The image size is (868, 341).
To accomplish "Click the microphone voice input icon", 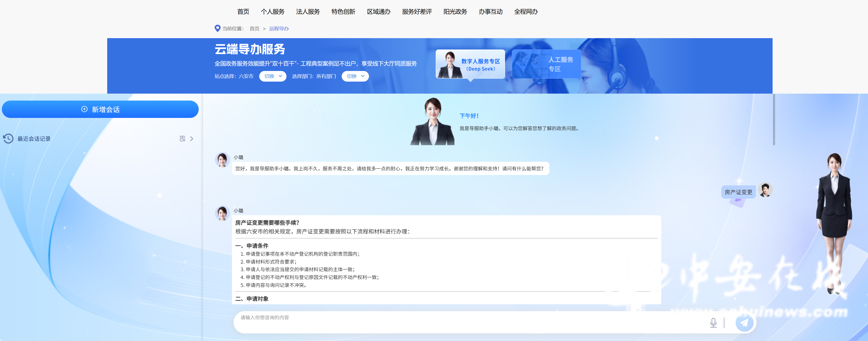I will click(x=713, y=323).
